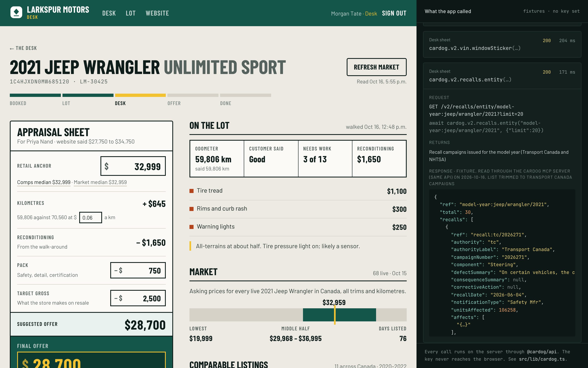Viewport: 588px width, 368px height.
Task: Collapse the recalls.entity call entry
Action: click(502, 76)
